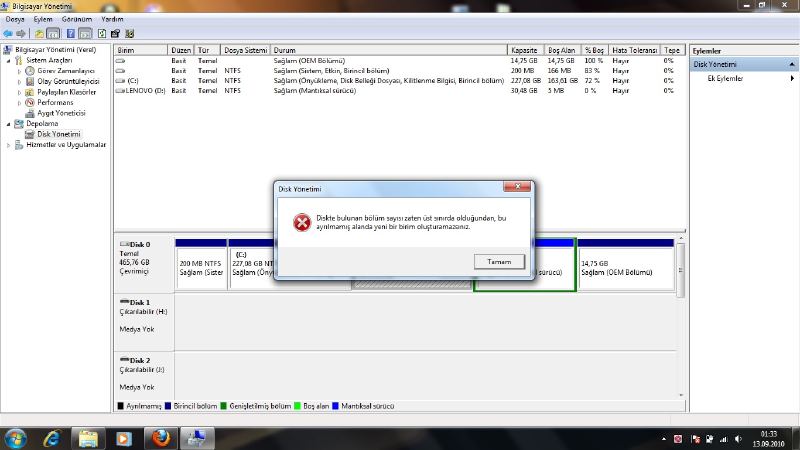Click the Windows Start orb
This screenshot has height=450, width=800.
coord(16,437)
